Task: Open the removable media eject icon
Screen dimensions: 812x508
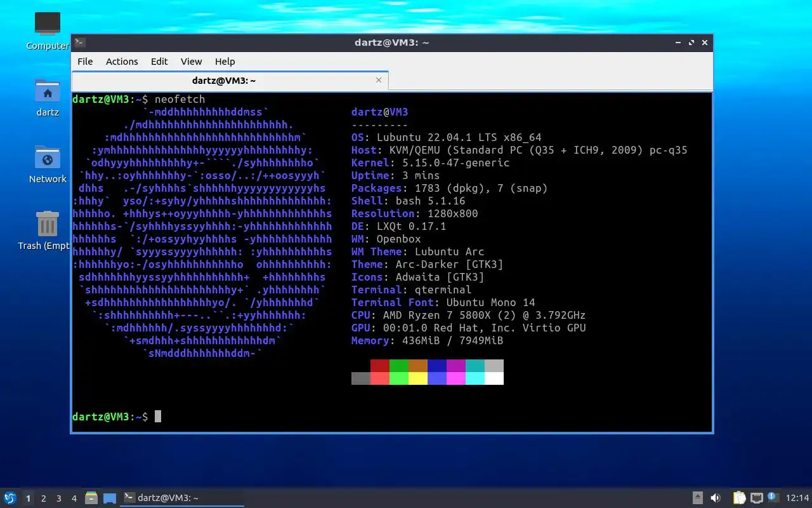Action: (698, 498)
